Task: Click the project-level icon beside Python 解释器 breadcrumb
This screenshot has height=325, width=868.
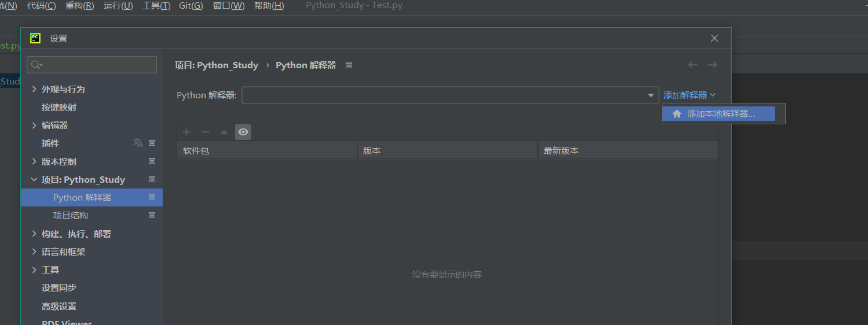Action: tap(349, 65)
